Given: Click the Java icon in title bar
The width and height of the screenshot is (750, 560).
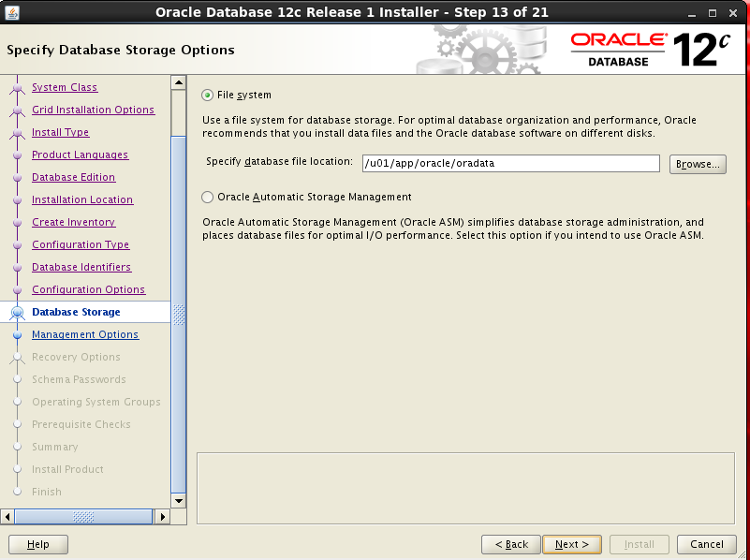Looking at the screenshot, I should (12, 12).
